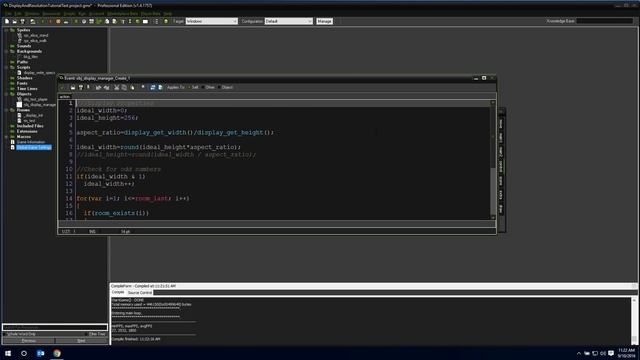Screen dimensions: 640x360
Task: Open the File menu
Action: [x=8, y=13]
